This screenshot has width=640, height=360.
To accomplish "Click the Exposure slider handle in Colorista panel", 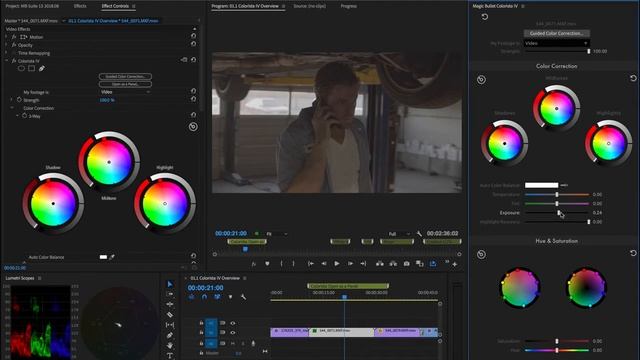I will [559, 213].
